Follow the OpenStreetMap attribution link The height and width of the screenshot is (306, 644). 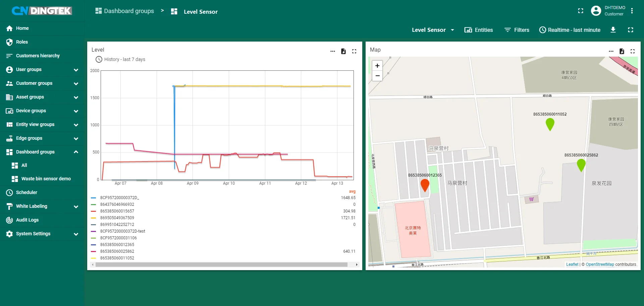(x=600, y=264)
